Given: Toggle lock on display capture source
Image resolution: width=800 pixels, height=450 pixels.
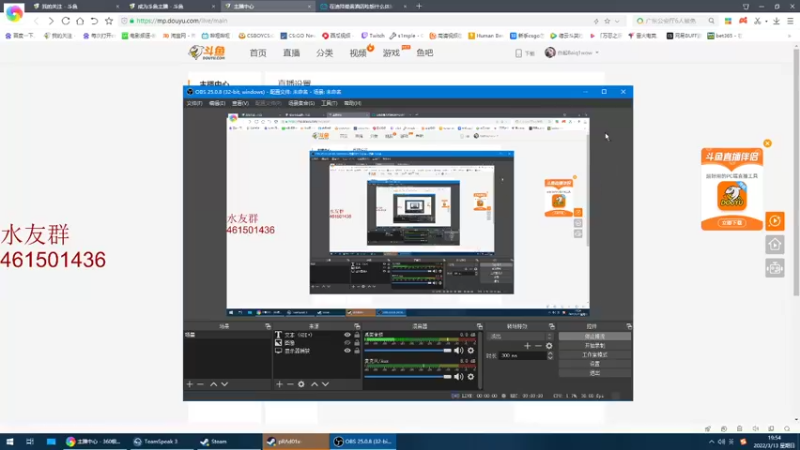Looking at the screenshot, I should (357, 351).
